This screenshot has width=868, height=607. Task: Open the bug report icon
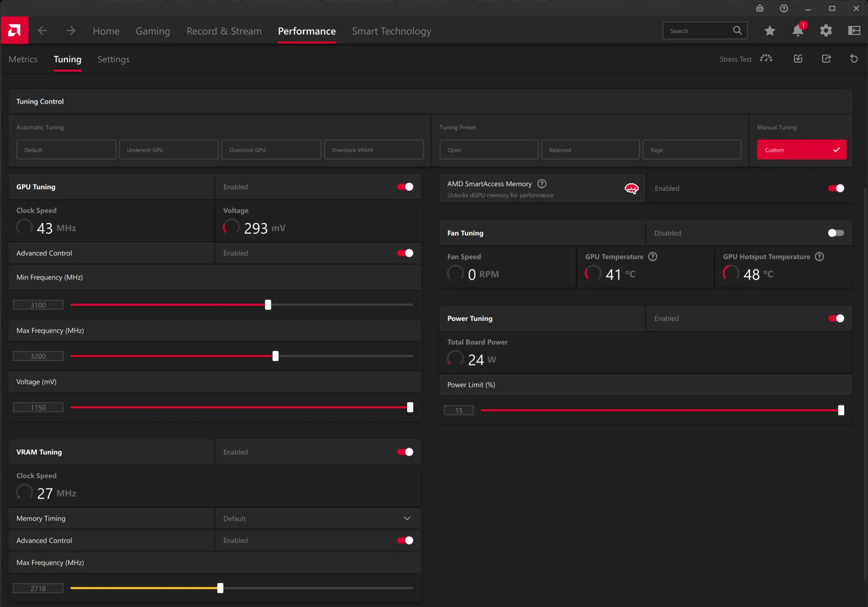pyautogui.click(x=760, y=8)
